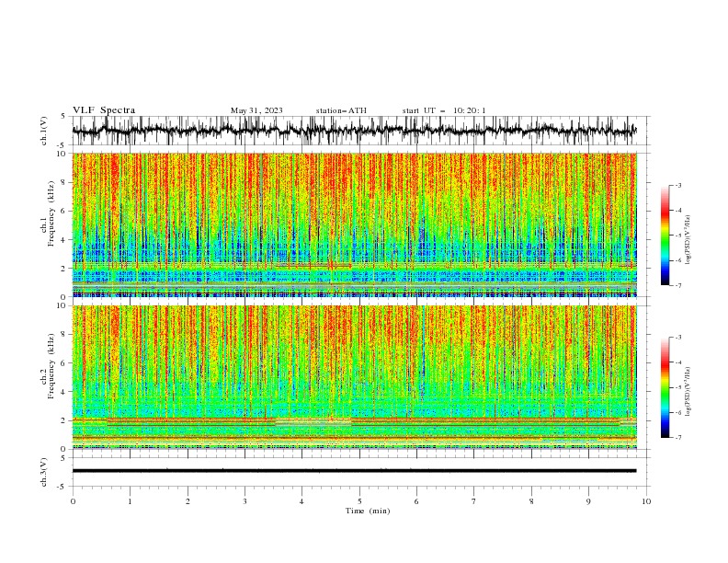Click time axis tick label '4'
Viewport: 728px width, 563px height.
(x=301, y=501)
